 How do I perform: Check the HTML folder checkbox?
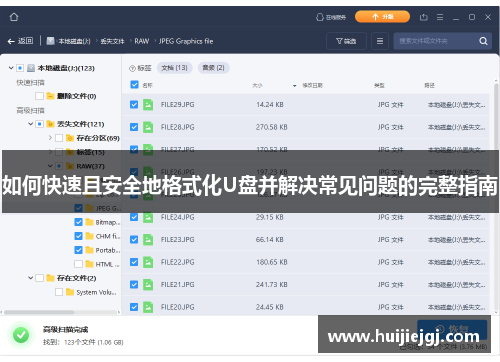point(78,264)
